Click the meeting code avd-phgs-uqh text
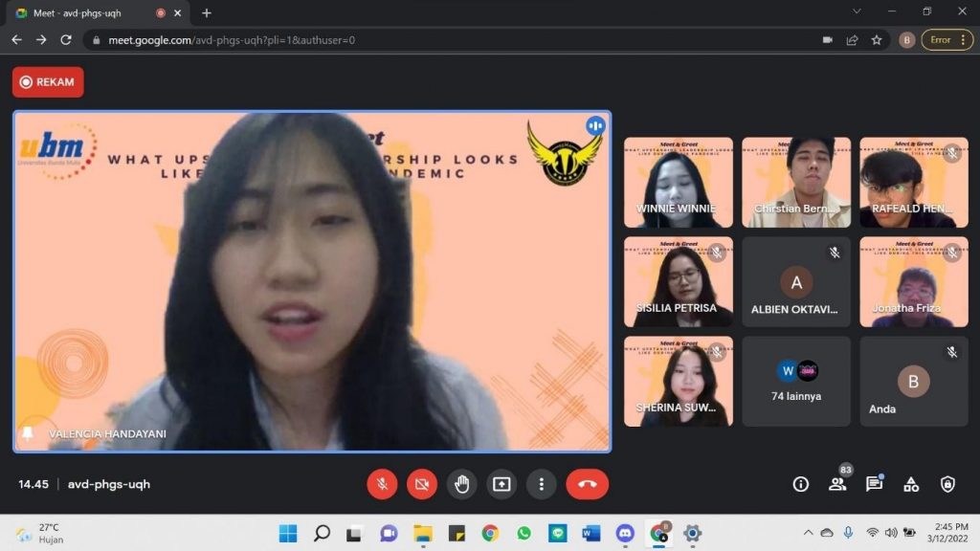Image resolution: width=980 pixels, height=551 pixels. coord(109,484)
